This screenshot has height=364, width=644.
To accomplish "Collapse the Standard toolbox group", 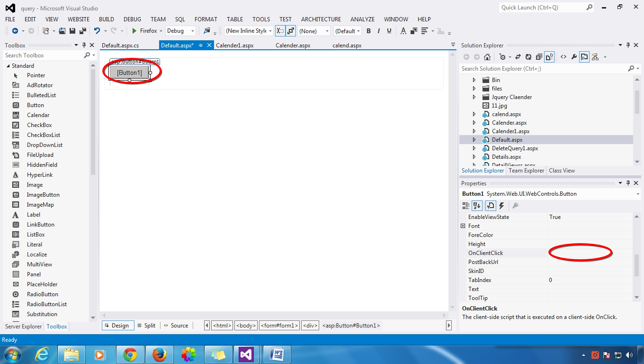I will [8, 66].
